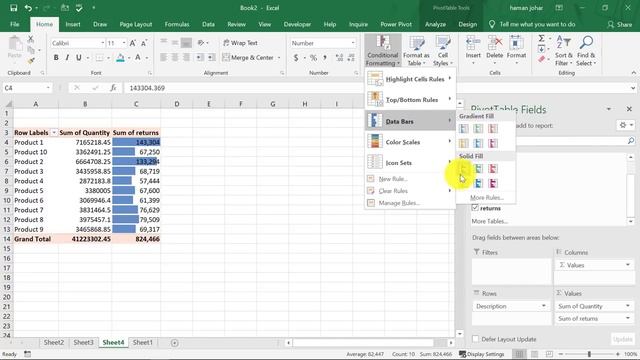Open the Analyze PivotTable tab
This screenshot has height=360, width=640.
point(435,24)
